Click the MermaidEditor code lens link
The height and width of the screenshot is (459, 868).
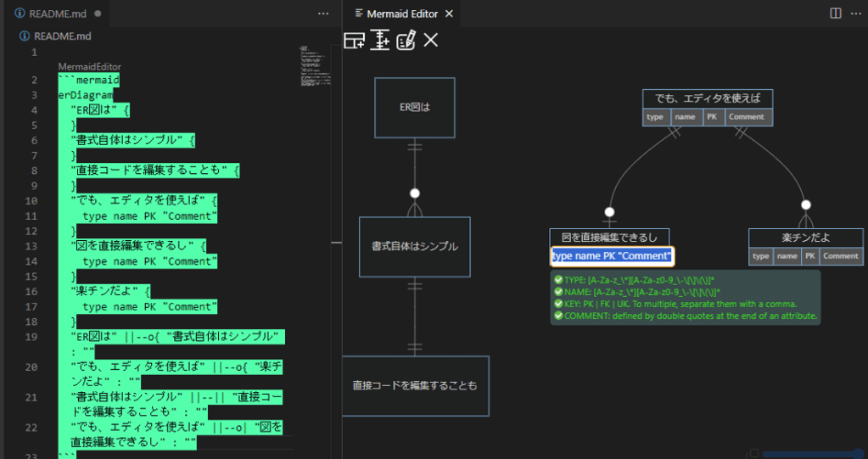[x=89, y=66]
